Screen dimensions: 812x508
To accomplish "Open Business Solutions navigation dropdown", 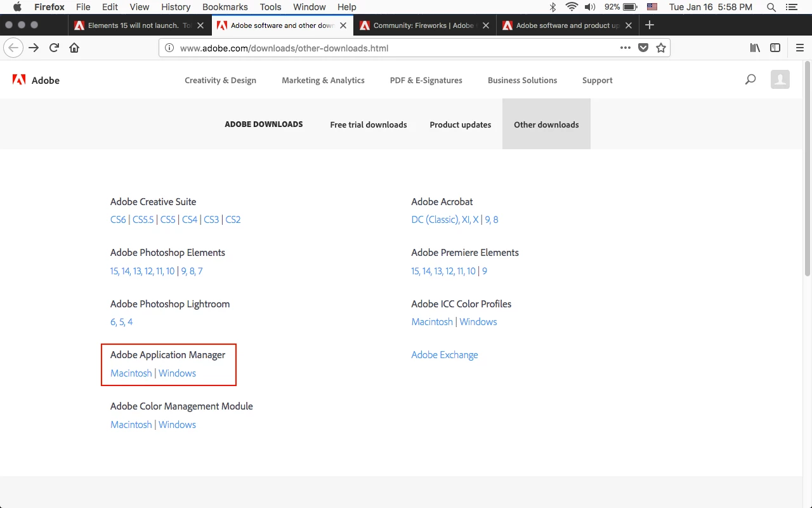I will pos(522,80).
